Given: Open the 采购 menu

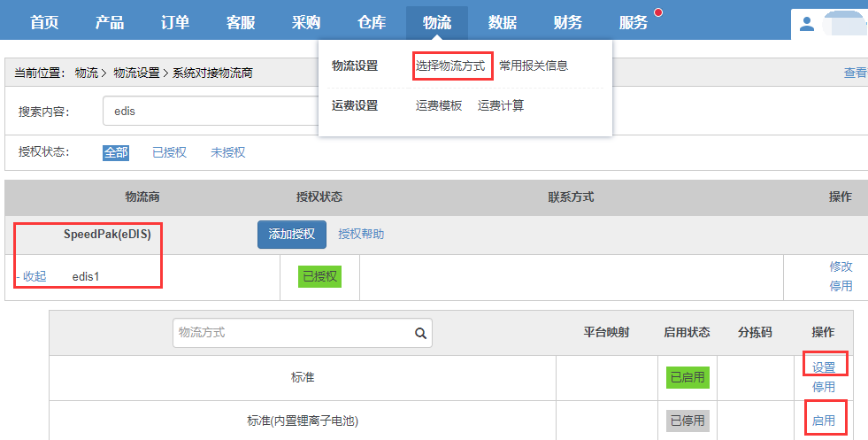Looking at the screenshot, I should tap(305, 22).
